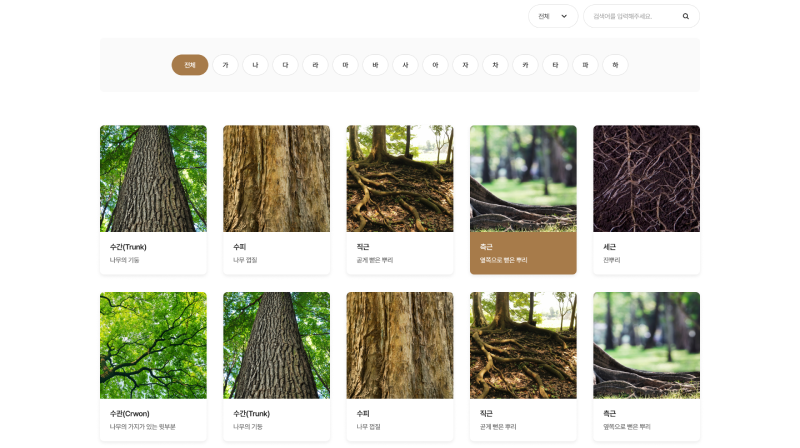
Task: Select the 카 index button
Action: pyautogui.click(x=525, y=65)
